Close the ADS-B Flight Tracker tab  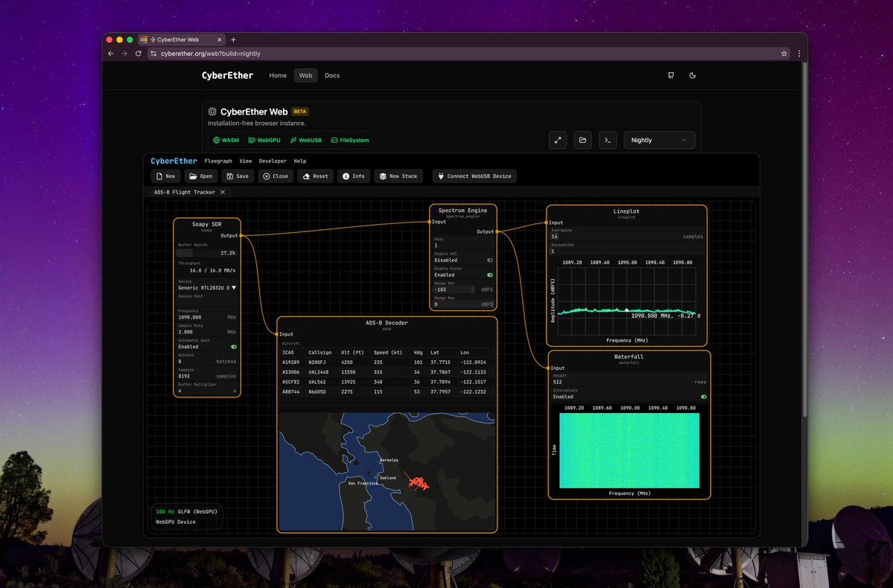coord(223,192)
